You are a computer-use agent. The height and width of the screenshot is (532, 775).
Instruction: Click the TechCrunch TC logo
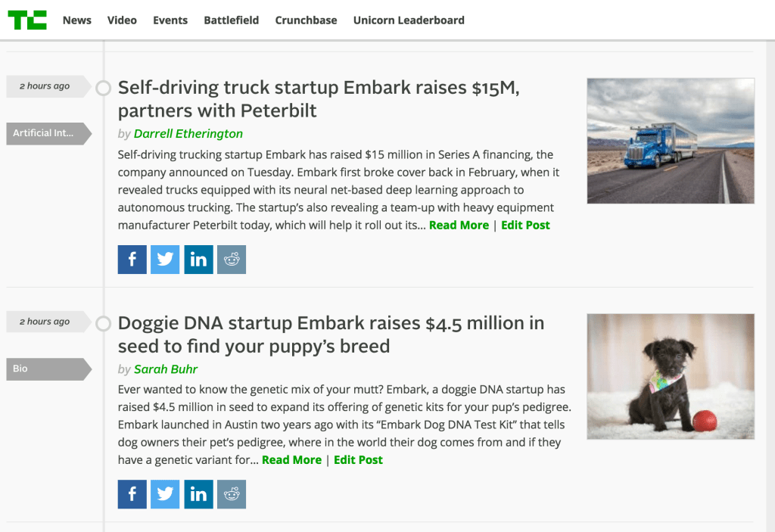[x=27, y=20]
